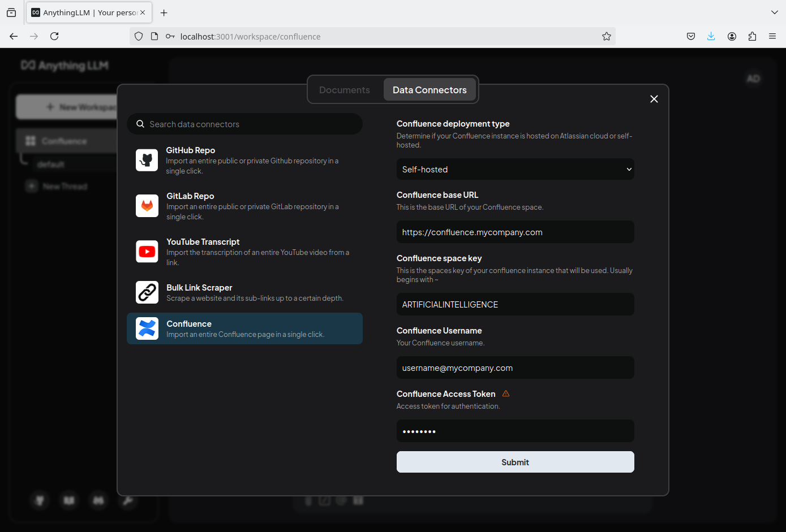Edit the Confluence Access Token field
786x532 pixels.
516,431
